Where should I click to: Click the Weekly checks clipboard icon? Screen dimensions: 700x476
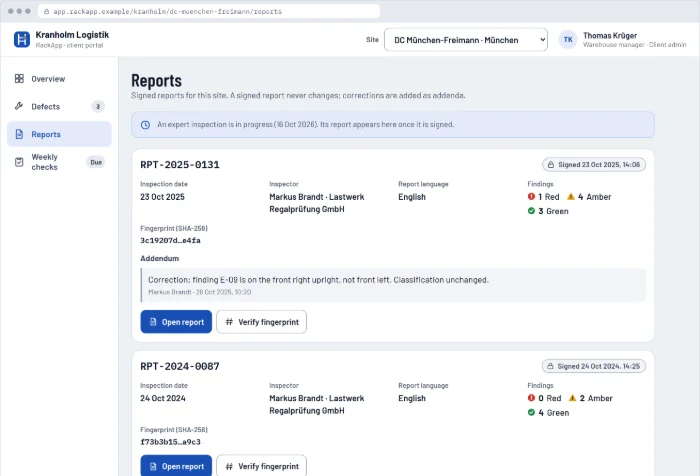[x=19, y=162]
